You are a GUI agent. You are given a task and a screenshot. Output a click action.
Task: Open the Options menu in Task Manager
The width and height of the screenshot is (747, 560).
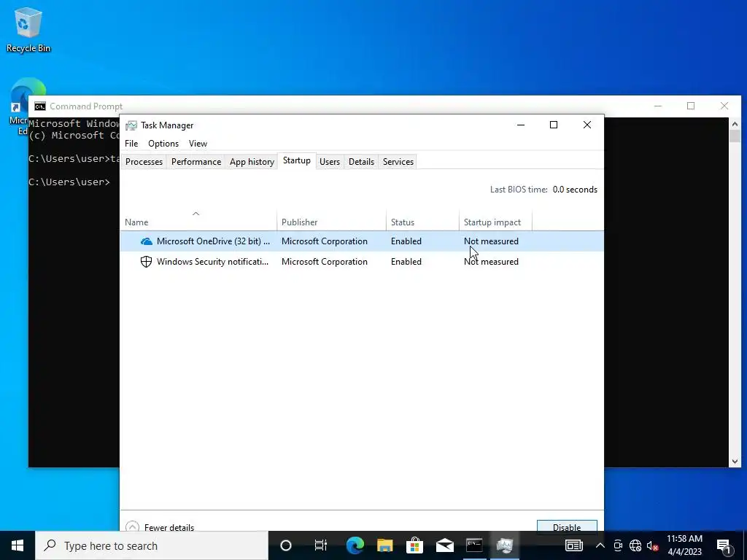tap(163, 144)
